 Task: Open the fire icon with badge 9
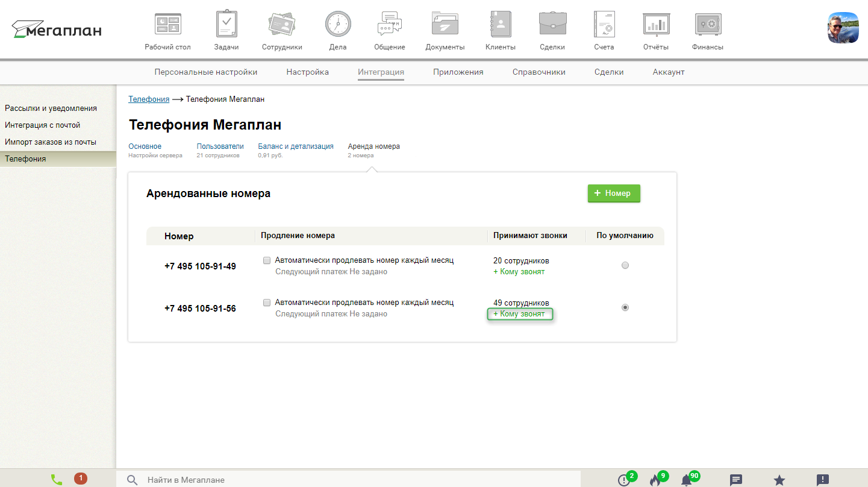pos(655,480)
